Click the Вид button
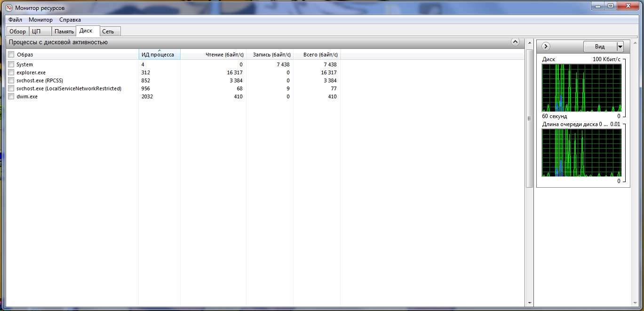 tap(600, 47)
